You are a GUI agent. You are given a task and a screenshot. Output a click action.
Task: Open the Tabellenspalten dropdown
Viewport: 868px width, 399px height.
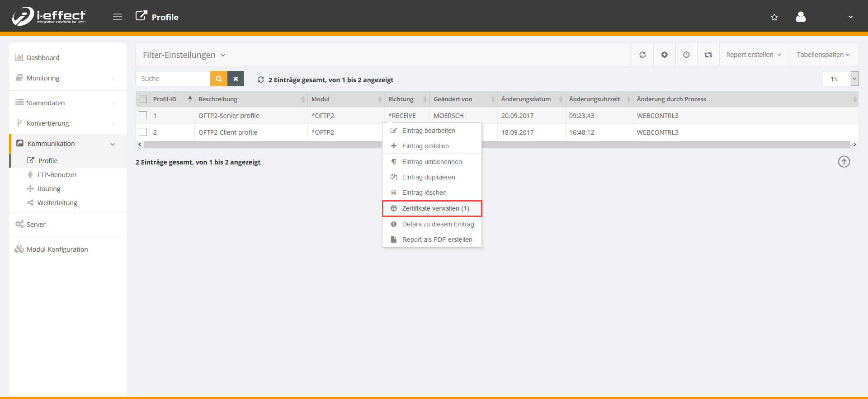(823, 55)
